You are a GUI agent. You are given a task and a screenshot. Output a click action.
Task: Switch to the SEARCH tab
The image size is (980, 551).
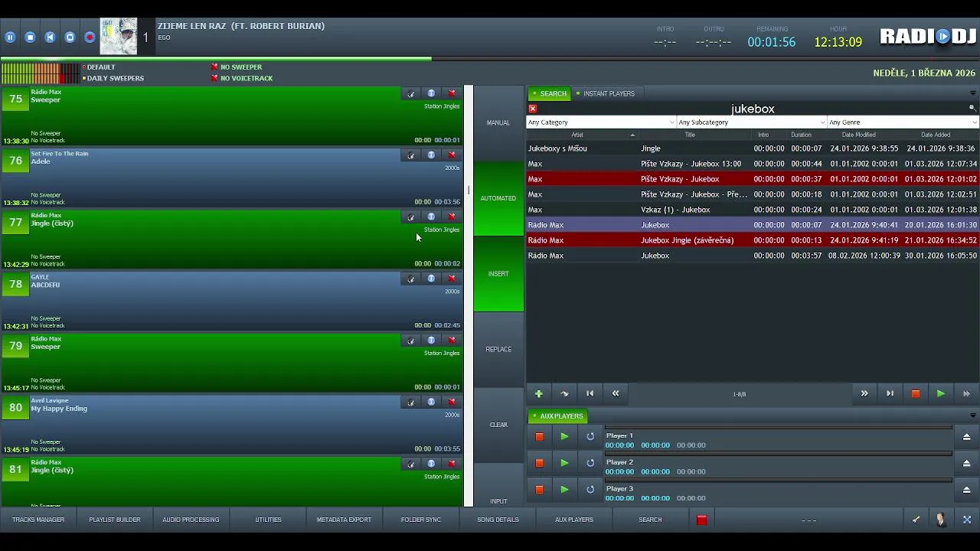pos(550,93)
